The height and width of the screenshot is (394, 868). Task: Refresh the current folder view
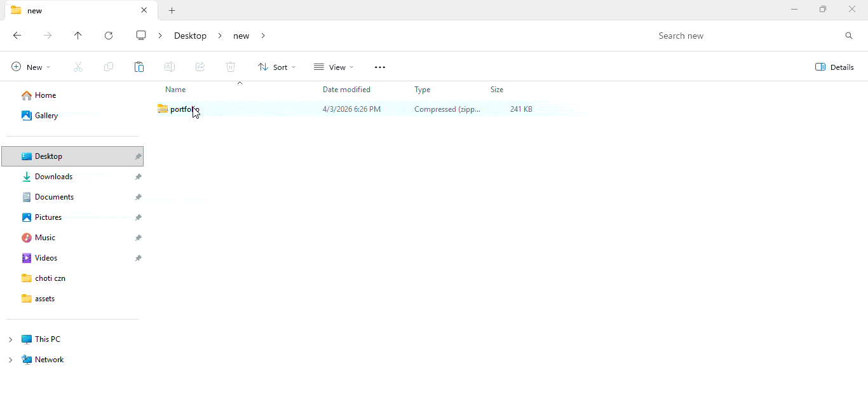pos(109,36)
